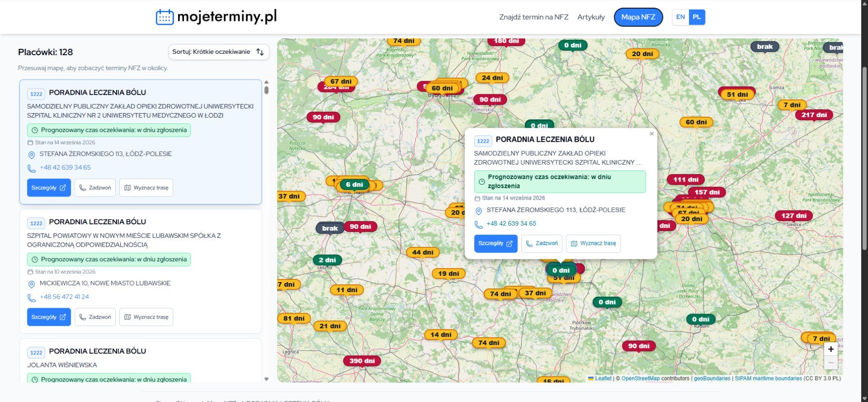868x402 pixels.
Task: Select the 390 dni map marker
Action: coord(362,361)
